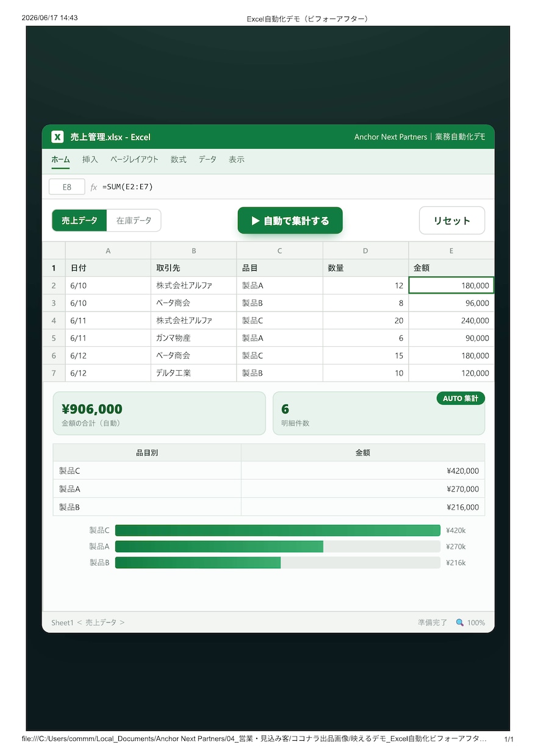
Task: Select column header B
Action: tap(194, 251)
